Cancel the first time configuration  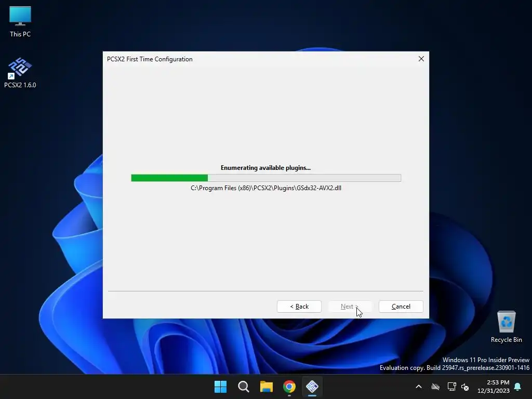coord(401,307)
